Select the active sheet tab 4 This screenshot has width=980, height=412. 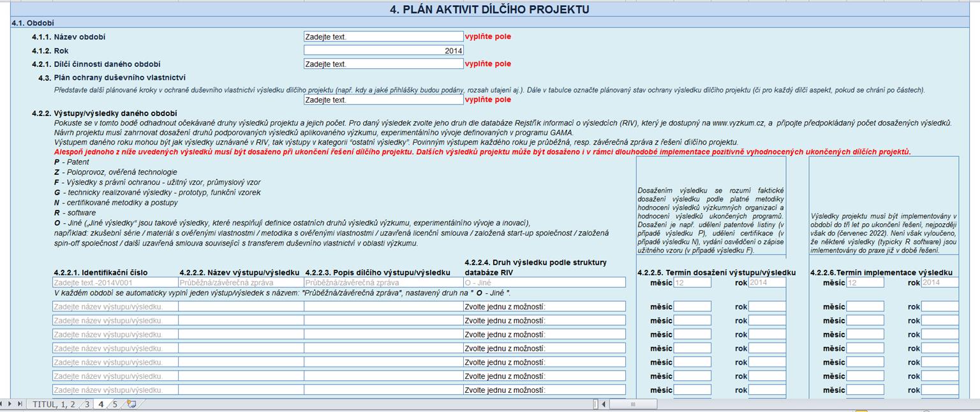pos(101,404)
